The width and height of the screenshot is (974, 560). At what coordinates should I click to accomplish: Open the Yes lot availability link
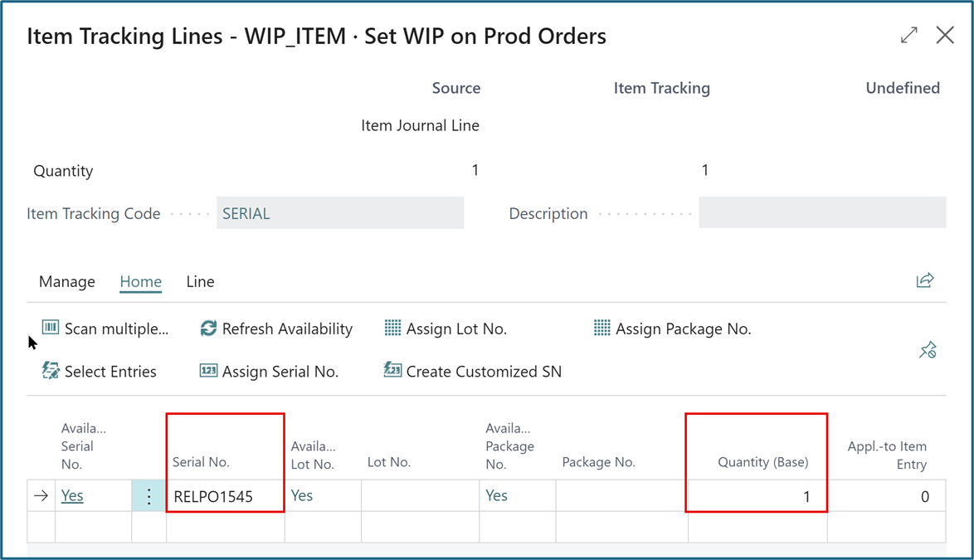tap(301, 494)
